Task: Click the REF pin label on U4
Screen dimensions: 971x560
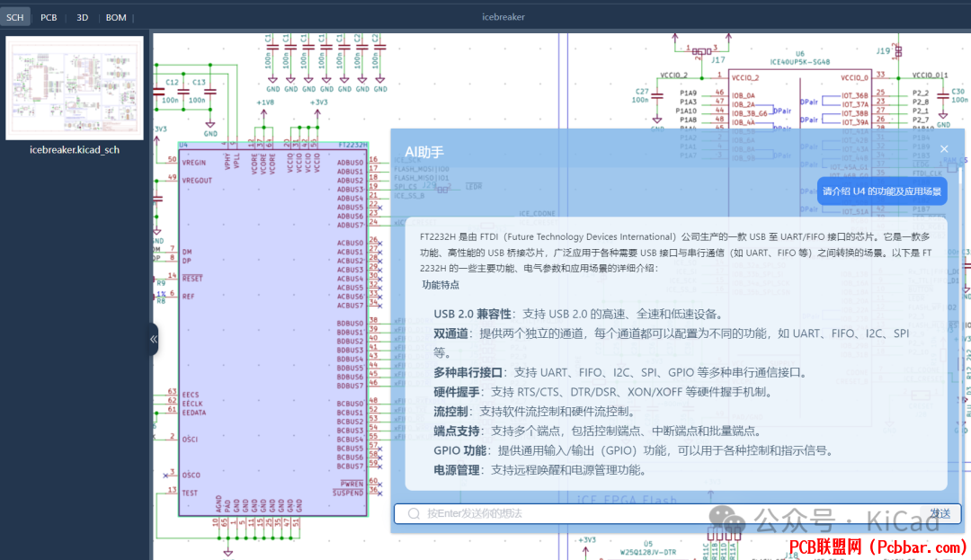Action: tap(188, 297)
